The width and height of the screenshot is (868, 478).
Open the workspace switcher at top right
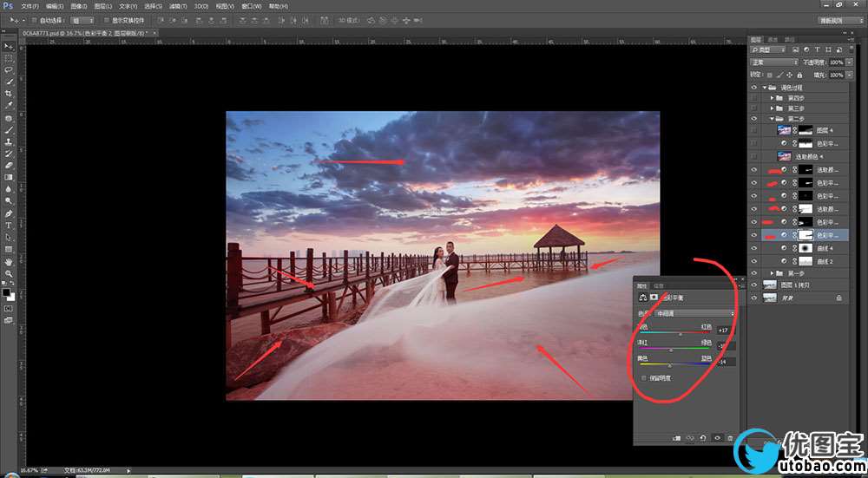tap(839, 21)
